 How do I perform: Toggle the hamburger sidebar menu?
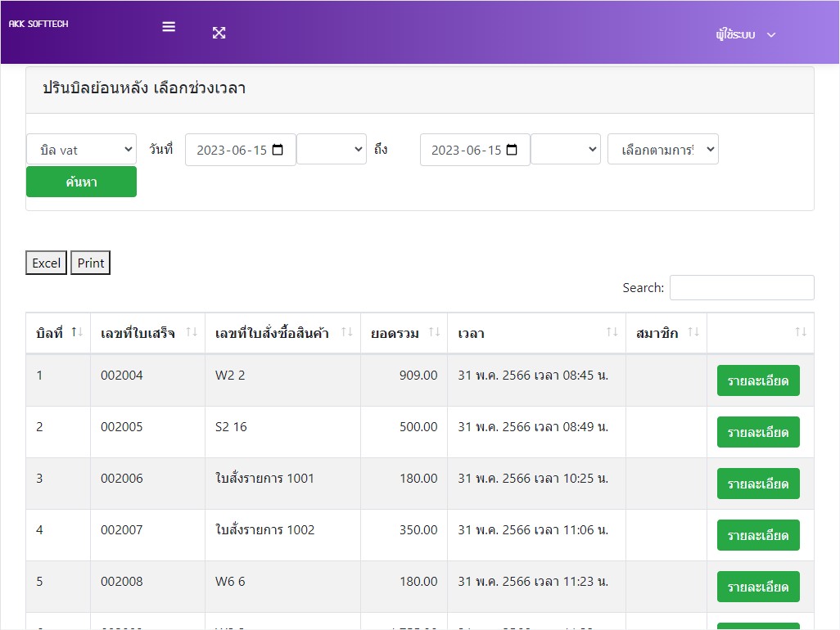[169, 26]
